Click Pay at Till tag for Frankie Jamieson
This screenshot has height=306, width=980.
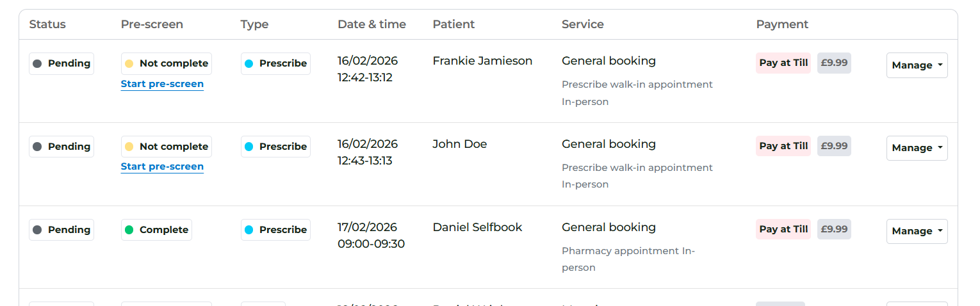783,63
